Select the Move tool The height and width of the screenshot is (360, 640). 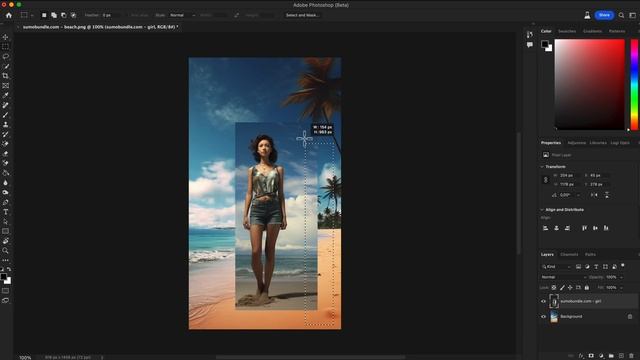coord(5,37)
